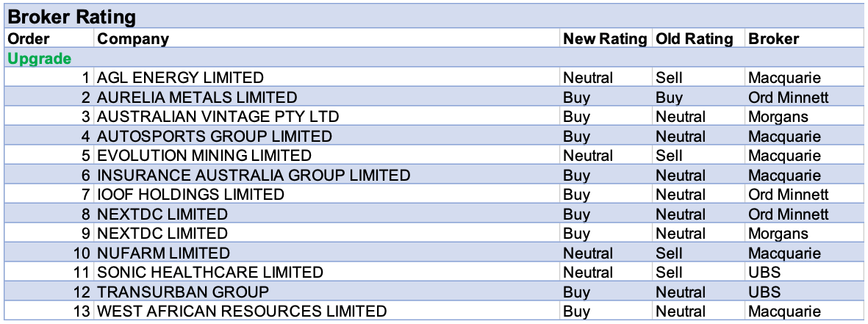Click the green Upgrade section label
Screen dimensions: 868x324
[39, 58]
